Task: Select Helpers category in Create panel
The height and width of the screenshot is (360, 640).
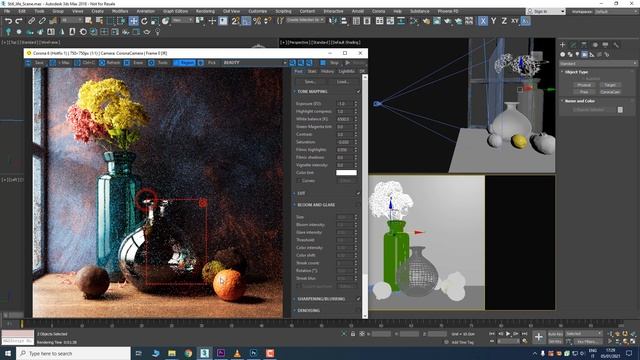Action: 592,54
